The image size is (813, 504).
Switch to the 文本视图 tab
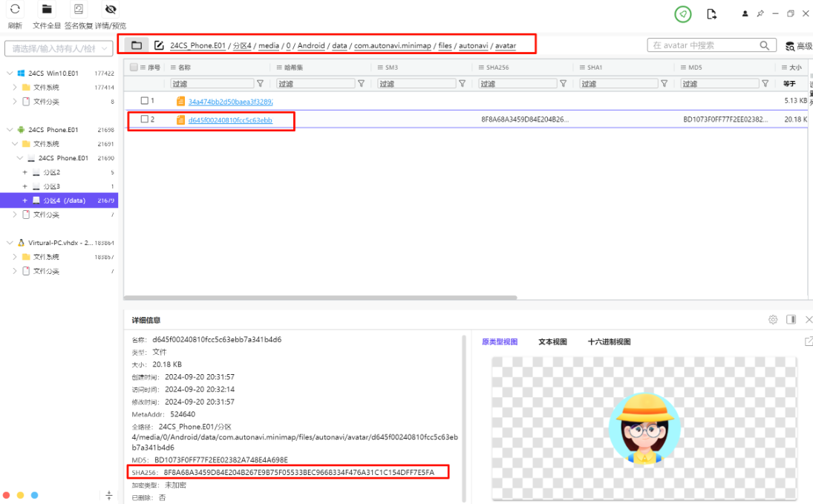click(552, 342)
